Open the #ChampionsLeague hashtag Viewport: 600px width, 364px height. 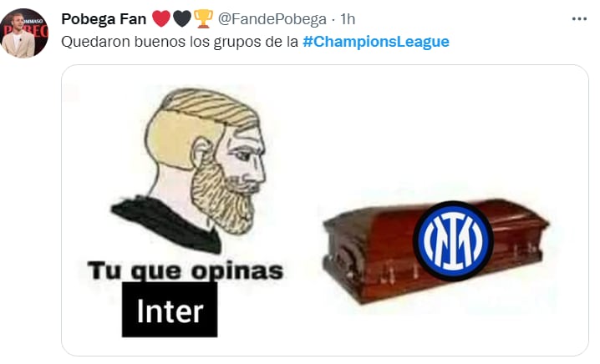(376, 42)
